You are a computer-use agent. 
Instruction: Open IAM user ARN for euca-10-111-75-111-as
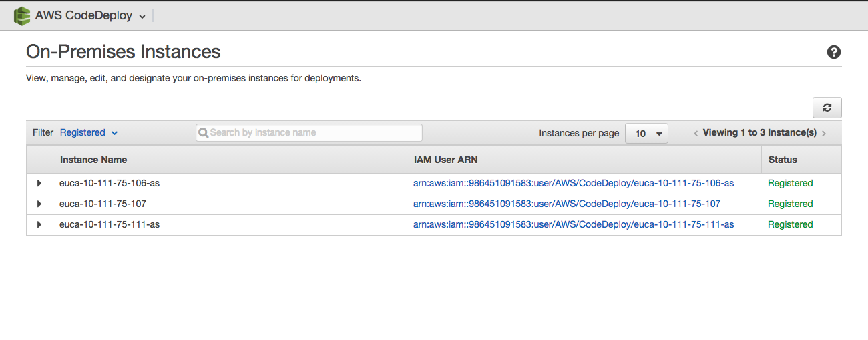pos(573,224)
